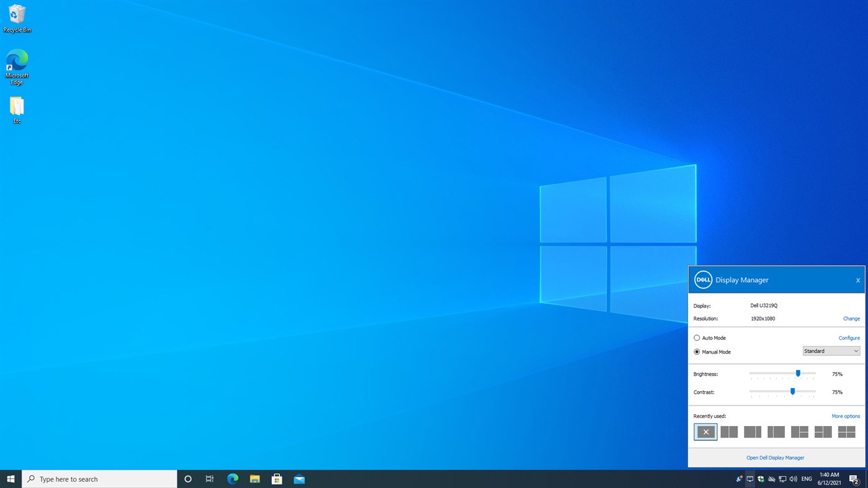The image size is (868, 488).
Task: Select the four-quadrant grid layout
Action: pyautogui.click(x=846, y=431)
